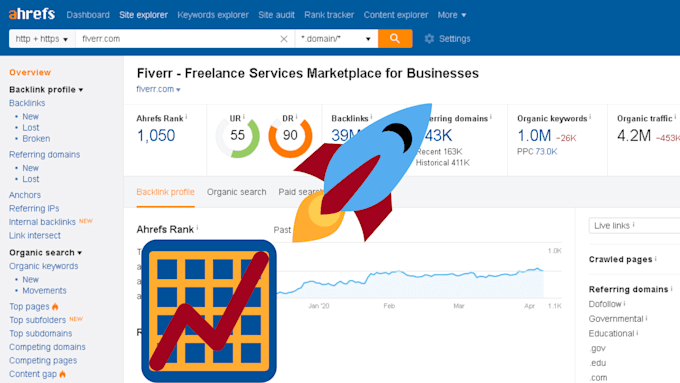
Task: Open the Referring IPs sidebar link
Action: tap(34, 208)
